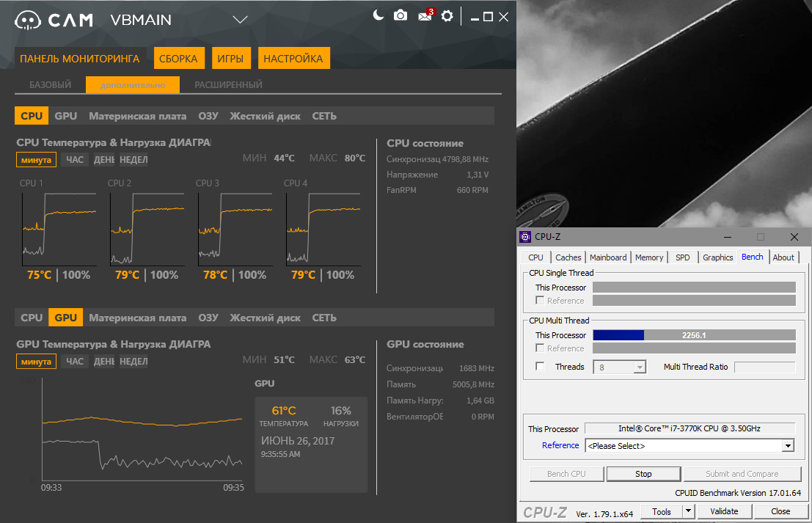Toggle night mode moon icon
The width and height of the screenshot is (812, 523).
click(378, 15)
